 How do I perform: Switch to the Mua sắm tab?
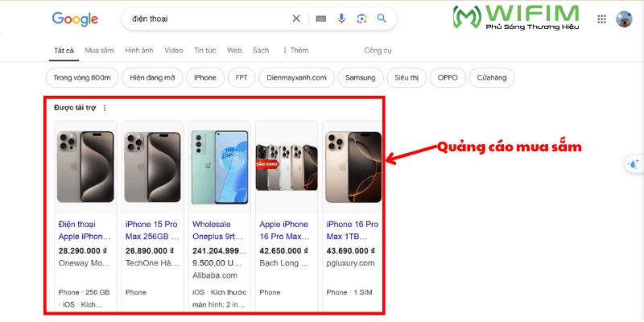(x=99, y=51)
